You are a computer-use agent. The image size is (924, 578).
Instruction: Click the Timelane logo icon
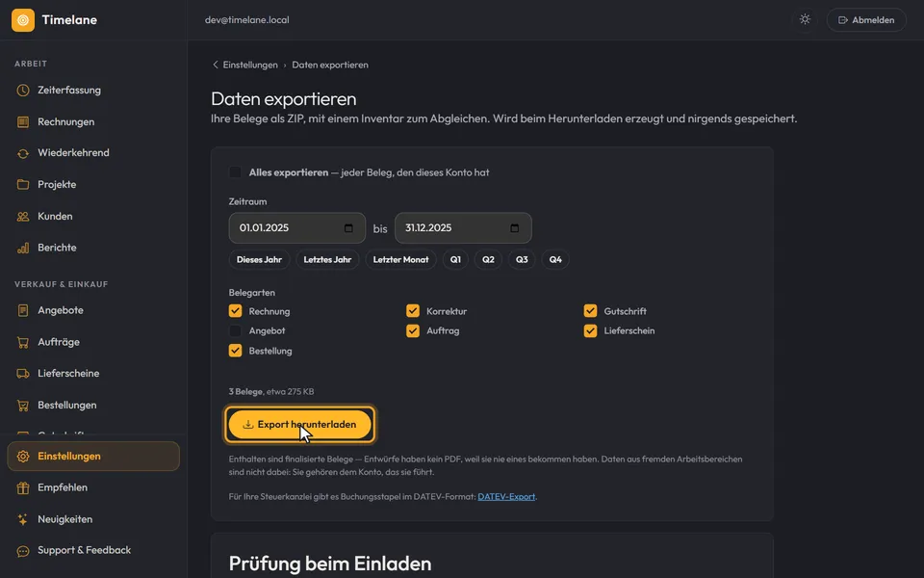pyautogui.click(x=23, y=20)
